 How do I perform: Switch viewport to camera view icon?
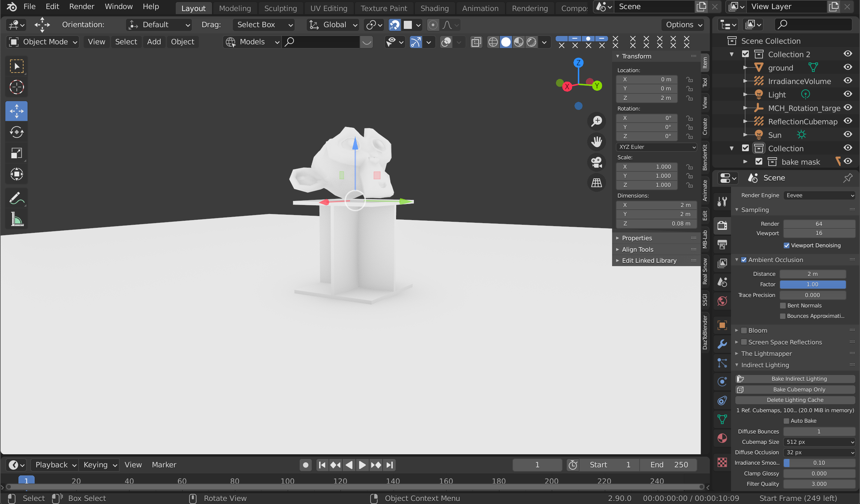[596, 162]
